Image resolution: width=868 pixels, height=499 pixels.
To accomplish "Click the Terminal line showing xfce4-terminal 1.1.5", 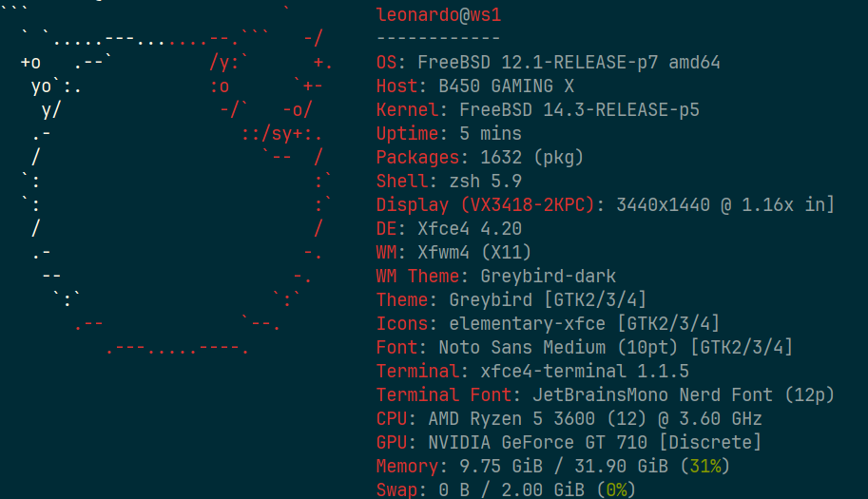I will pos(532,371).
